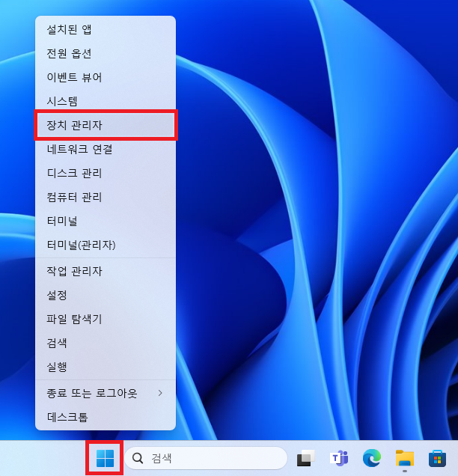The height and width of the screenshot is (476, 458).
Task: Open 디스크 관리
Action: 106,173
